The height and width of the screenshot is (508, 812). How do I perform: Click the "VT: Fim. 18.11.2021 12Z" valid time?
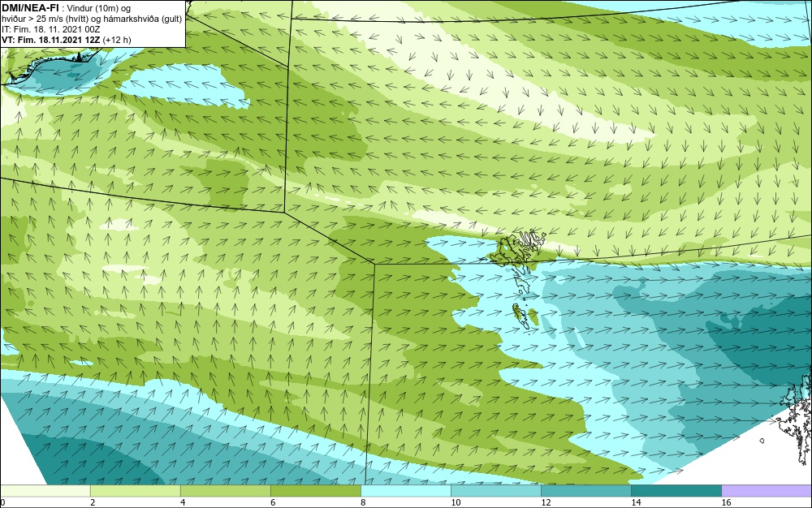pos(50,40)
